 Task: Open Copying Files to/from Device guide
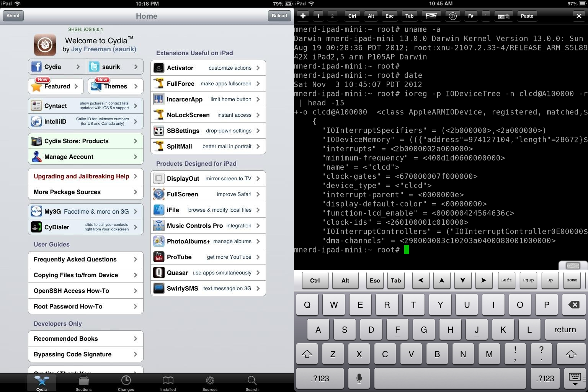point(86,275)
